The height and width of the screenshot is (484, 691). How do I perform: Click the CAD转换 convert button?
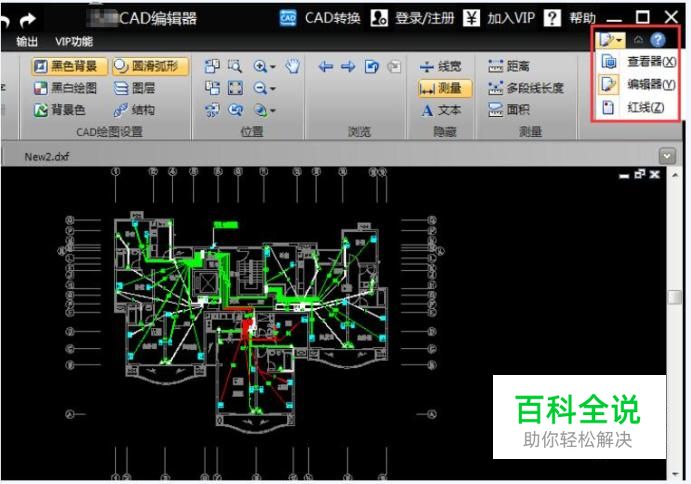[x=320, y=18]
